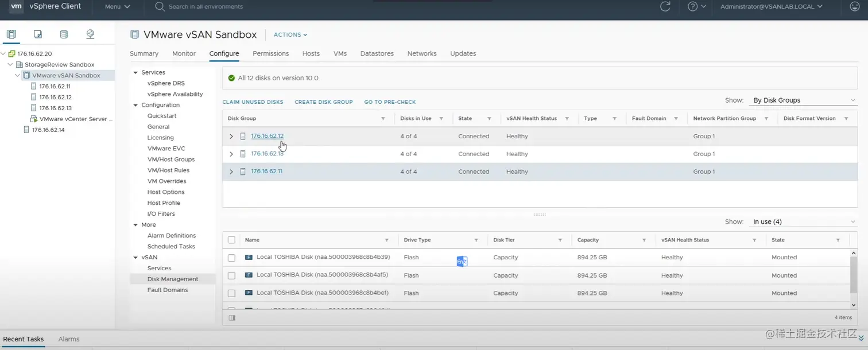Filter the Disk Format Version column
Image resolution: width=868 pixels, height=350 pixels.
846,119
